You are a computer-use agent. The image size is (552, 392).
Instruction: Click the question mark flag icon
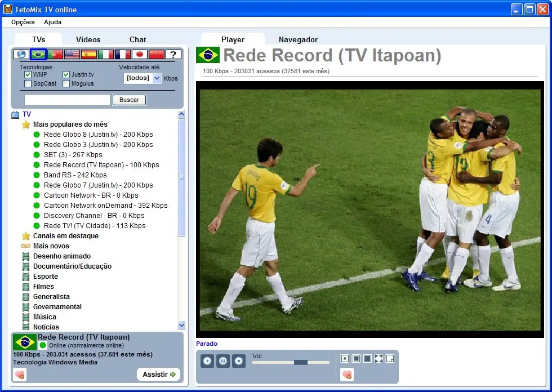click(173, 55)
